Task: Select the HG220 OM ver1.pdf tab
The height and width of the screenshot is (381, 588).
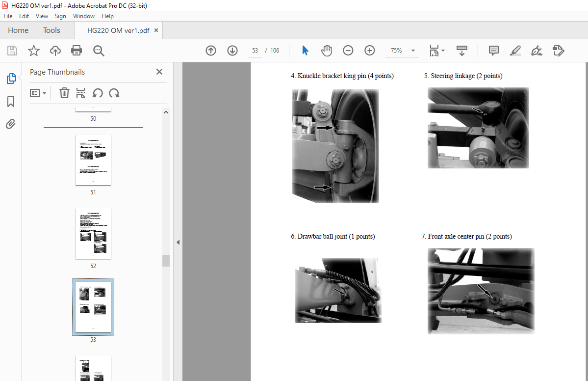Action: [x=118, y=30]
